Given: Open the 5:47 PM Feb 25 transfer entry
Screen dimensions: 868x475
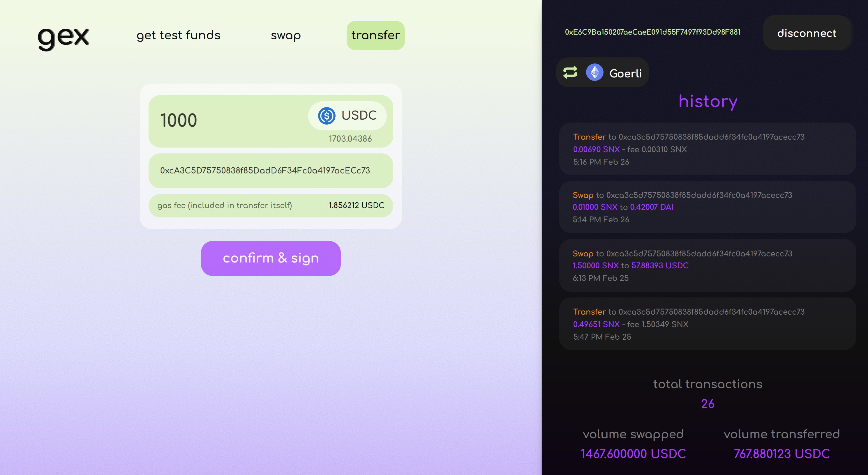Looking at the screenshot, I should click(x=707, y=324).
